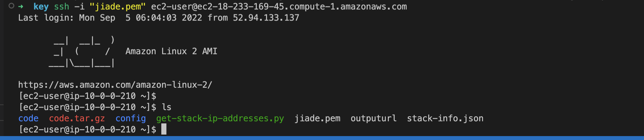Click get-stack-ip-addresses.py in the listing

click(x=220, y=118)
